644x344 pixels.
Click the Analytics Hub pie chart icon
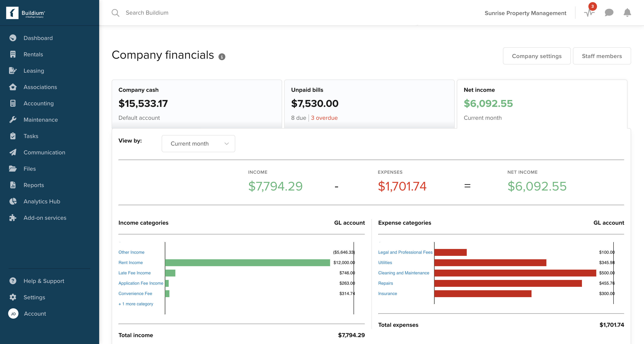tap(13, 201)
